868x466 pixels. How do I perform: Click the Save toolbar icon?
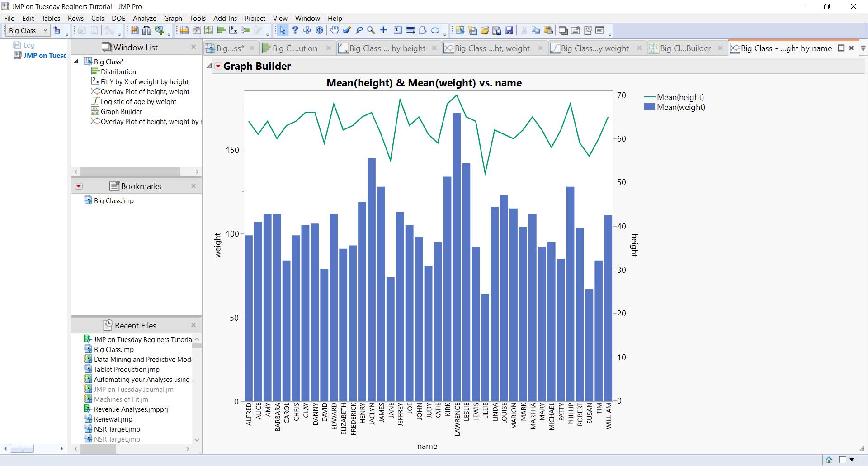coord(510,30)
